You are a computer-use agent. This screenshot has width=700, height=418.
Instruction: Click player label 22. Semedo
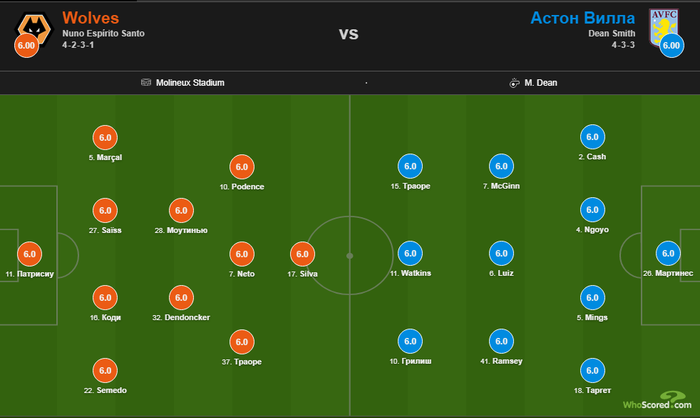[x=105, y=390]
